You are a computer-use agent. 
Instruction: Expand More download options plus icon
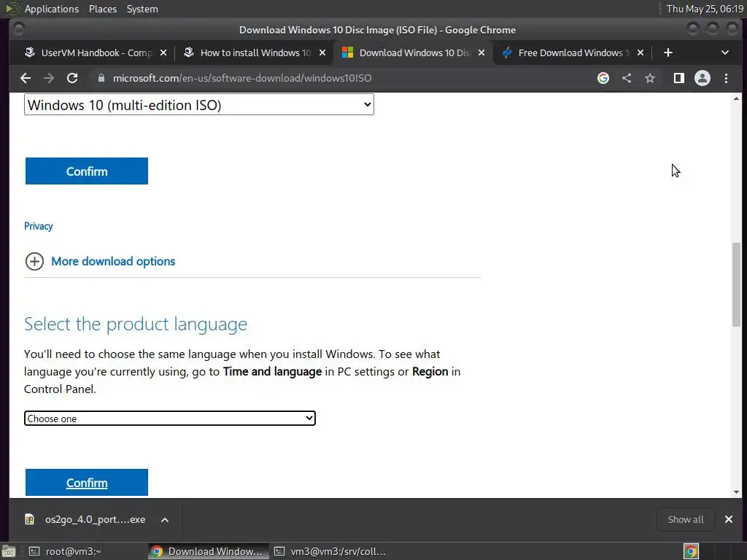34,262
